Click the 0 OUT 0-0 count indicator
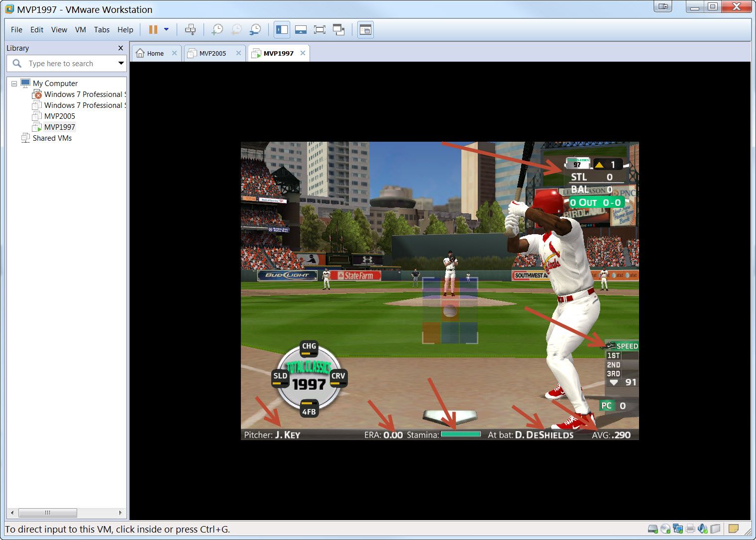Viewport: 756px width, 540px height. pos(596,202)
